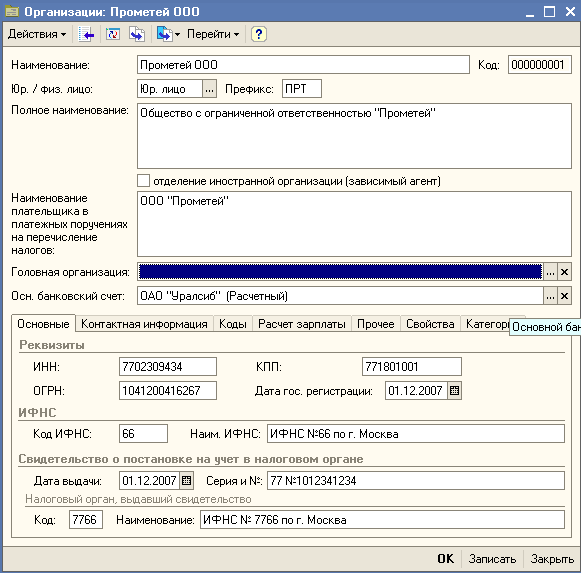Screen dimensions: 581x573
Task: Clear the Осн. банковский счет field
Action: point(564,296)
